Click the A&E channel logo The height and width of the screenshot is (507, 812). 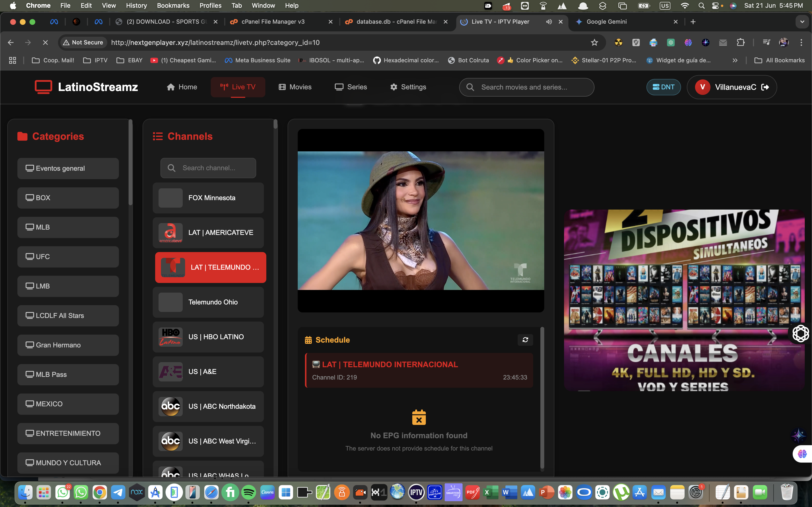170,372
